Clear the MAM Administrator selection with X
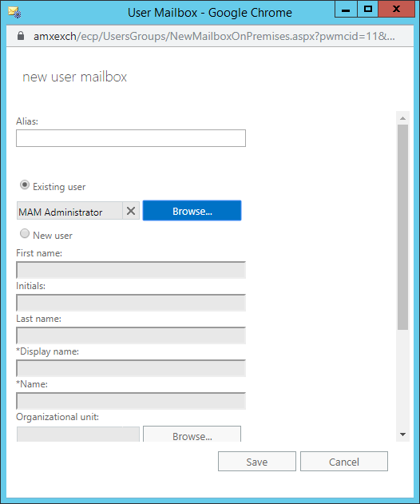420x504 pixels. 131,211
